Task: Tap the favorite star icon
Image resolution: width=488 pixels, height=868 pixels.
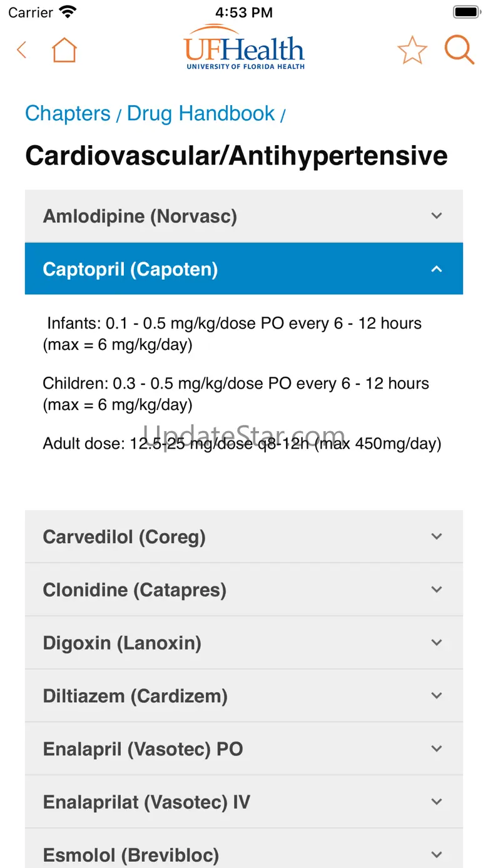Action: (x=412, y=50)
